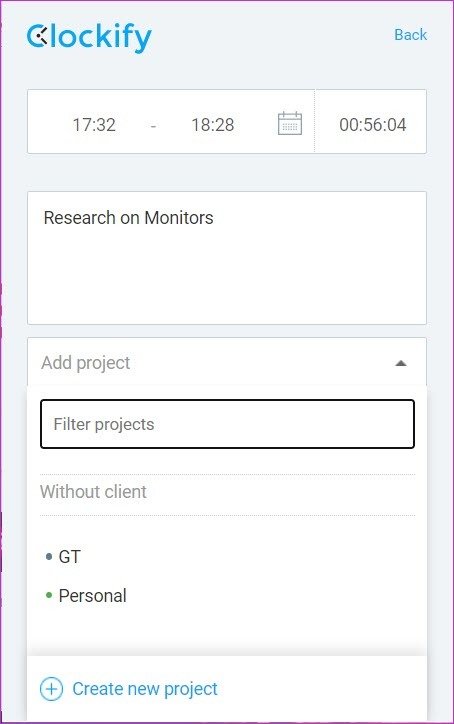Focus the Filter projects search box
Viewport: 454px width, 724px height.
pos(227,424)
